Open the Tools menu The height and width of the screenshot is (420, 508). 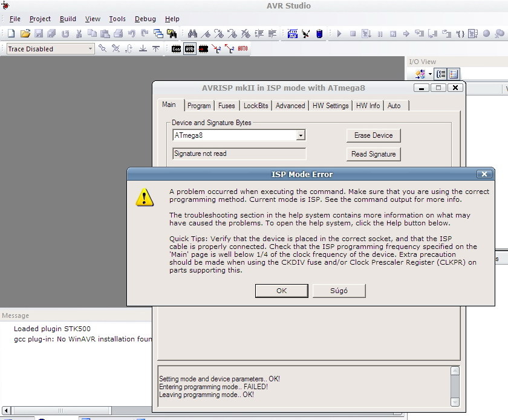(117, 19)
